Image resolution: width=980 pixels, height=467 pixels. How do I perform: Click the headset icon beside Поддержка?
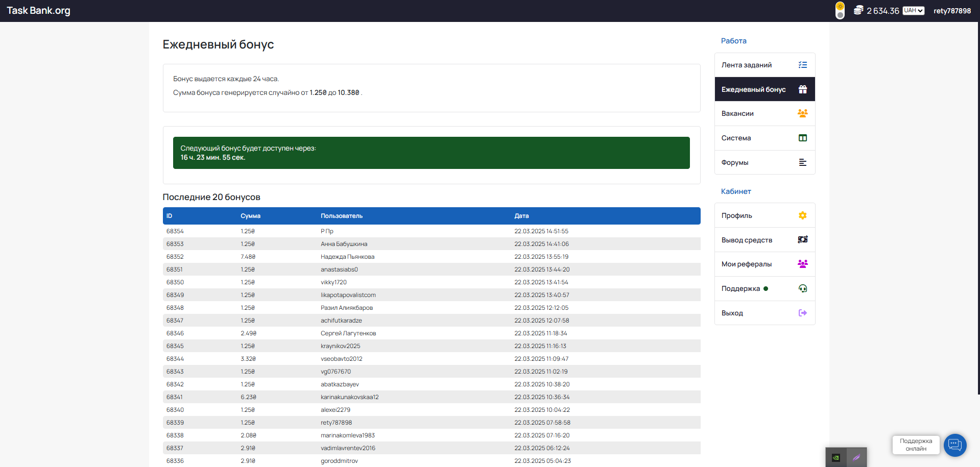803,288
